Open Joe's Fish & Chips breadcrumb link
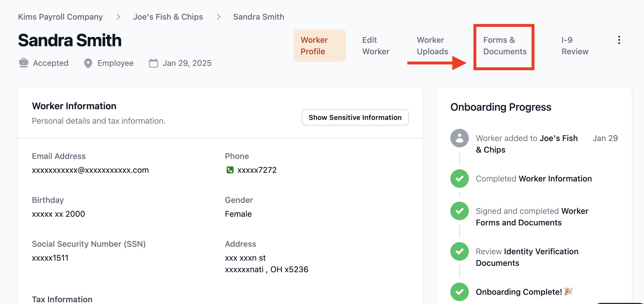This screenshot has width=644, height=304. 168,17
